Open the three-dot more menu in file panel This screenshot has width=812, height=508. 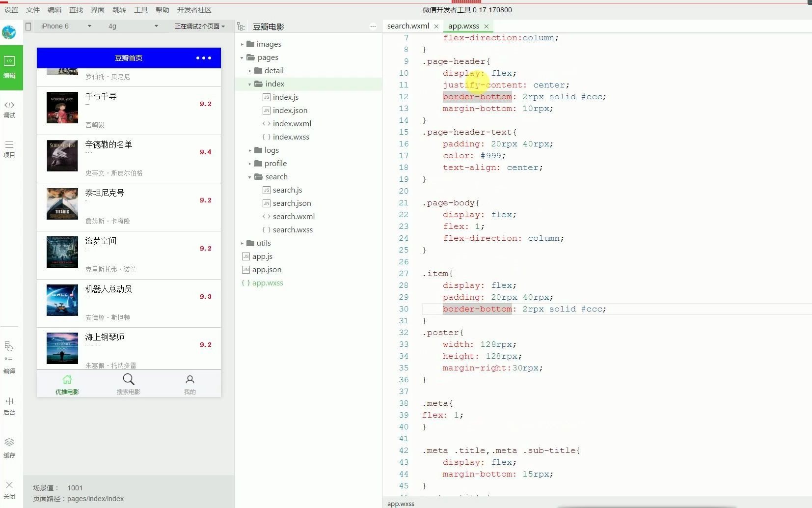pos(373,27)
